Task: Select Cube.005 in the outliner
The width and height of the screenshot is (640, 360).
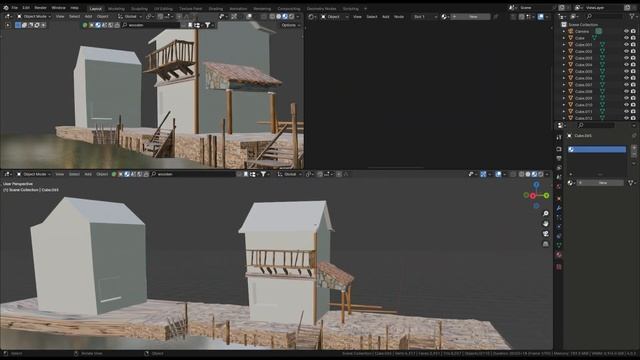Action: [583, 71]
